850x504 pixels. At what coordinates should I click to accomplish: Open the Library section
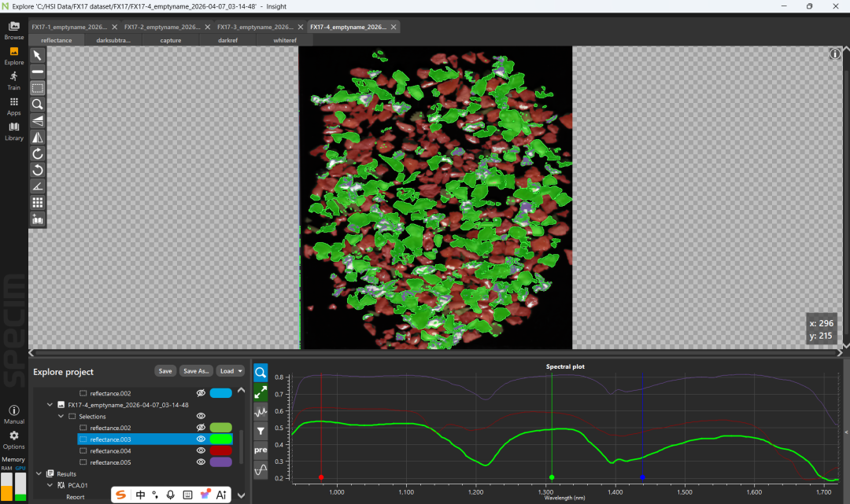pyautogui.click(x=14, y=131)
